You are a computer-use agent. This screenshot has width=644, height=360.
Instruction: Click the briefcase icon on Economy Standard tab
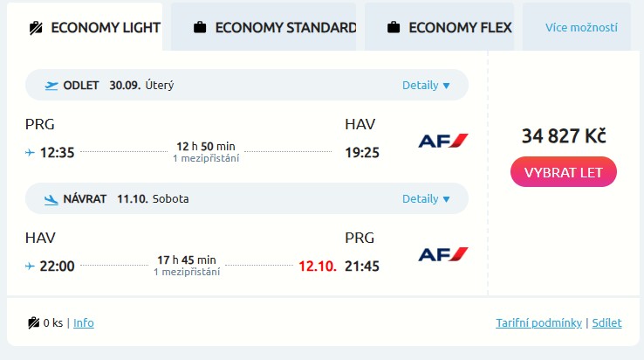[200, 27]
